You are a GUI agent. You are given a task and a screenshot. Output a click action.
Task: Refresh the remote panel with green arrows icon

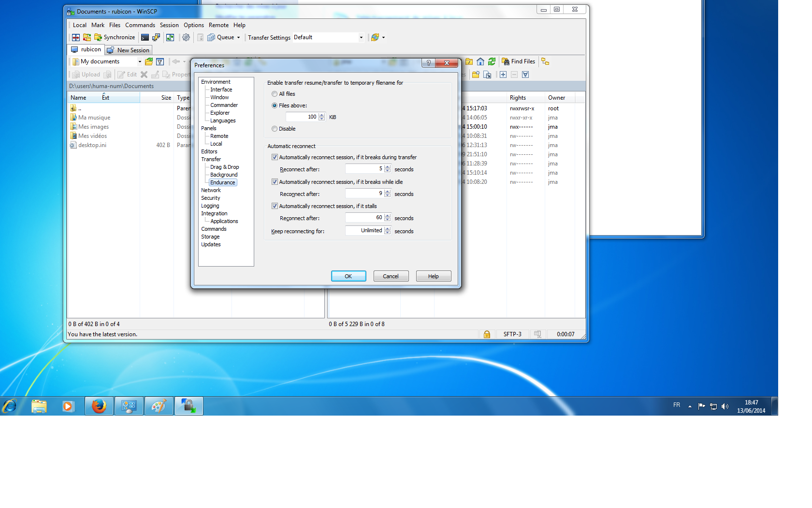492,61
